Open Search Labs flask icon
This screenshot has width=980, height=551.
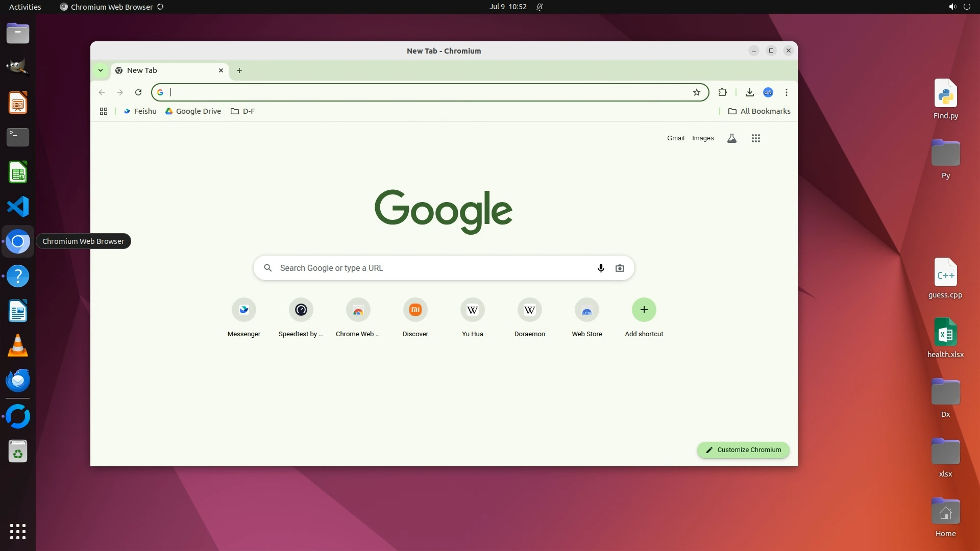click(731, 138)
